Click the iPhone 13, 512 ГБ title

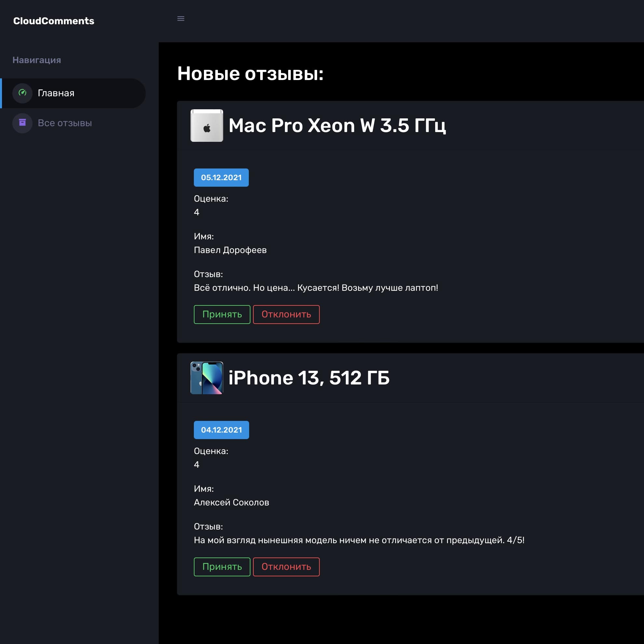pos(309,378)
